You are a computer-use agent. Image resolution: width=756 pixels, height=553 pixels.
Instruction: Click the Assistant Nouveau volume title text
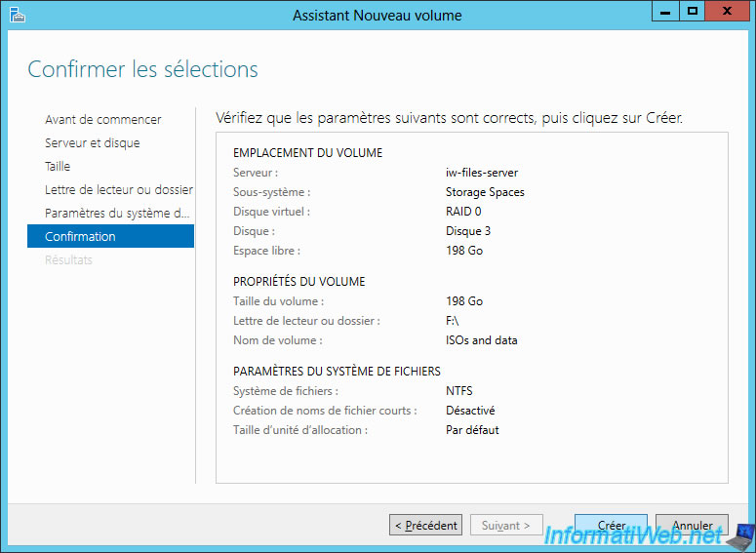[x=378, y=16]
